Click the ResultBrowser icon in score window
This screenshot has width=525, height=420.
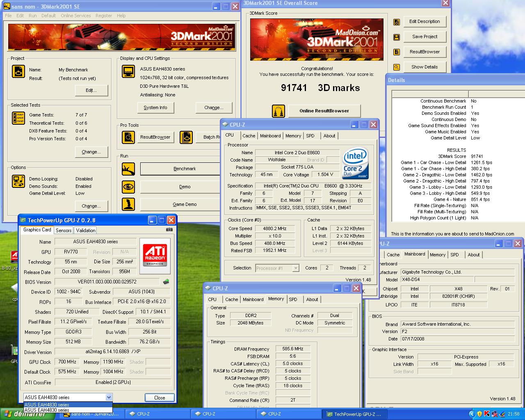pos(397,52)
